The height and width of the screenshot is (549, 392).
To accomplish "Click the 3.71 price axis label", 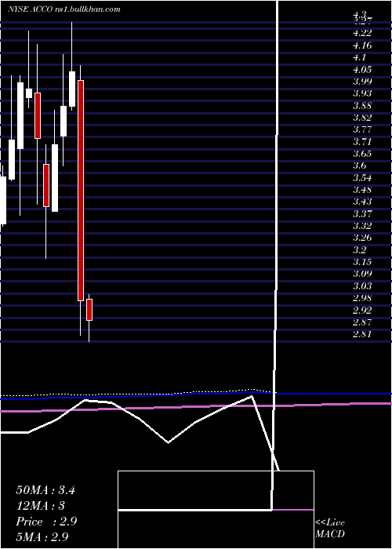I will (362, 141).
